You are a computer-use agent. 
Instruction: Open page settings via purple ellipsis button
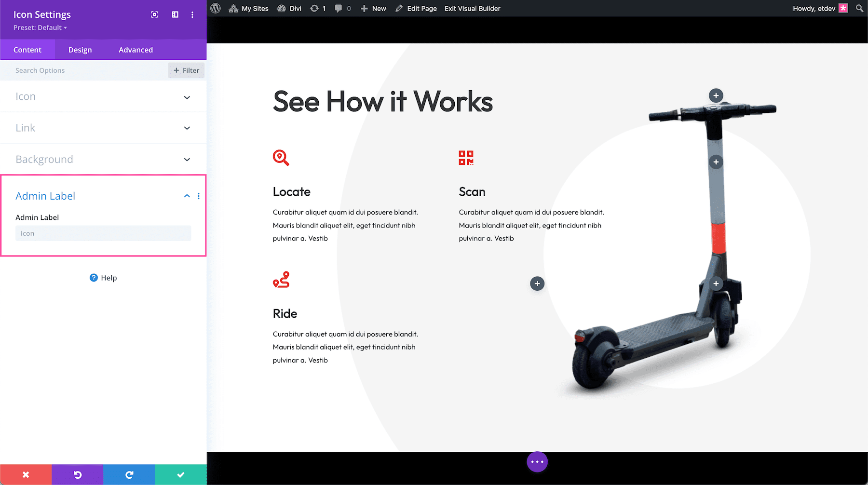[x=537, y=461]
